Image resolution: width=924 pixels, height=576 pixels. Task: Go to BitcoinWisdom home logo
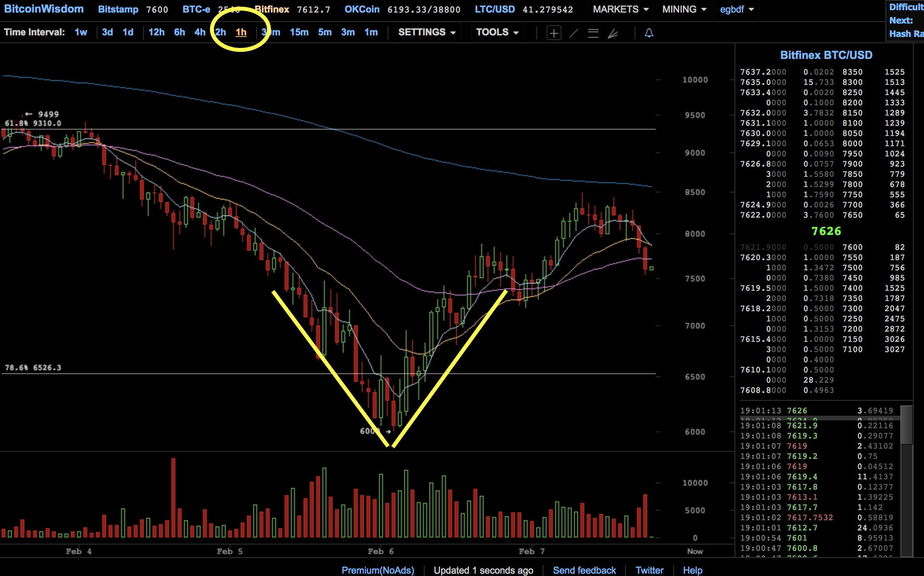(44, 9)
